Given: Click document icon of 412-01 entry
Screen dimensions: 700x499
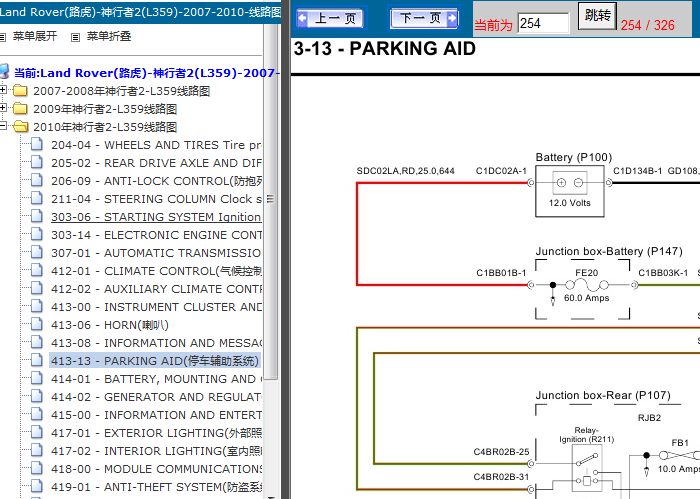Looking at the screenshot, I should point(37,270).
